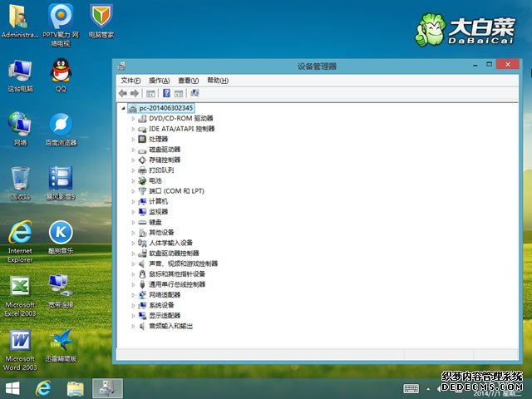The height and width of the screenshot is (399, 532).
Task: Open the 帮助(H) menu
Action: pyautogui.click(x=218, y=81)
